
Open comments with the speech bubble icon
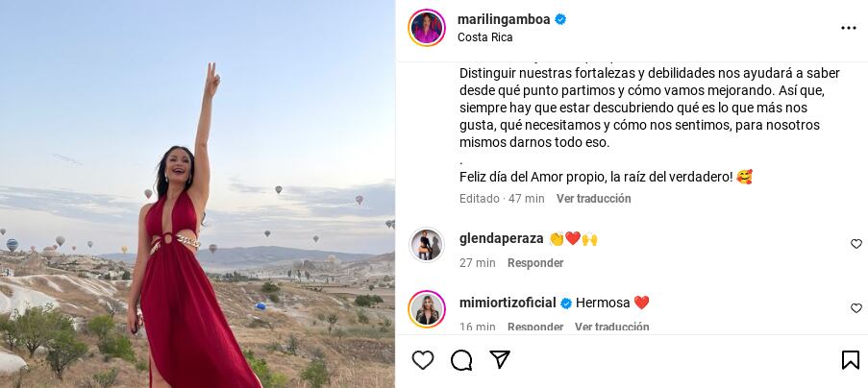tap(461, 360)
